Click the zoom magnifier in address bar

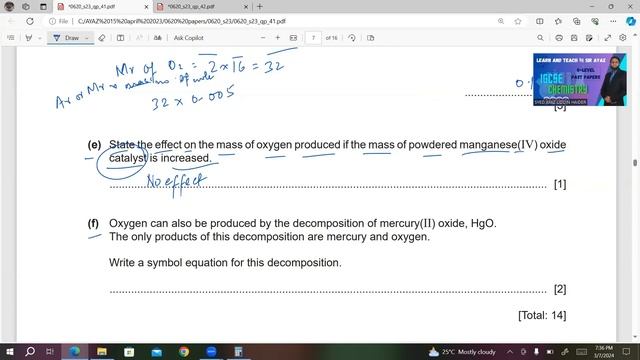501,21
